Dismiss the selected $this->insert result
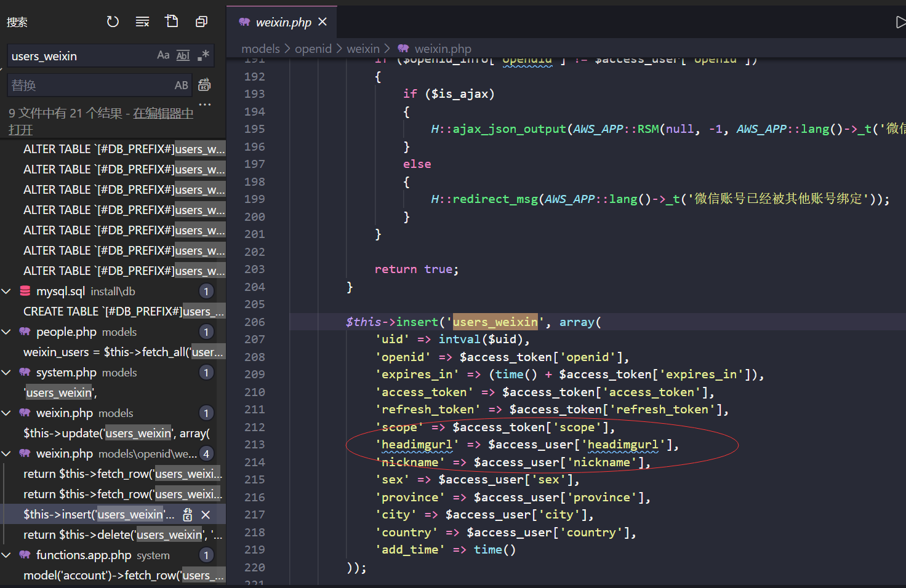Image resolution: width=906 pixels, height=588 pixels. pos(206,514)
